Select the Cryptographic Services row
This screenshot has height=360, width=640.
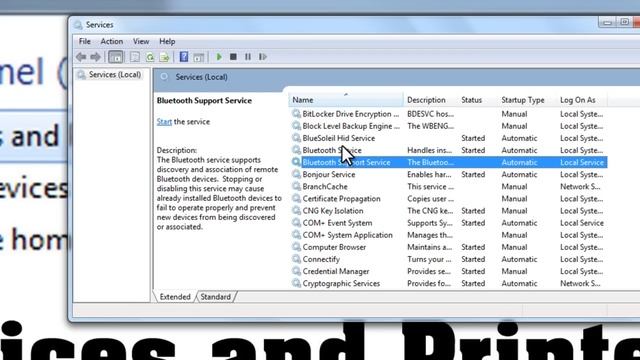pos(448,283)
